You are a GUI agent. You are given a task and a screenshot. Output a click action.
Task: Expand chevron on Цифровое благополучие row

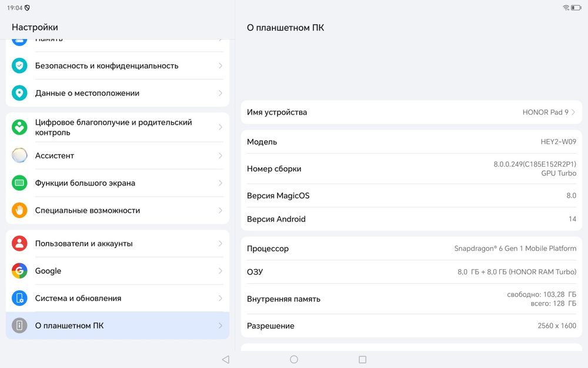point(220,127)
